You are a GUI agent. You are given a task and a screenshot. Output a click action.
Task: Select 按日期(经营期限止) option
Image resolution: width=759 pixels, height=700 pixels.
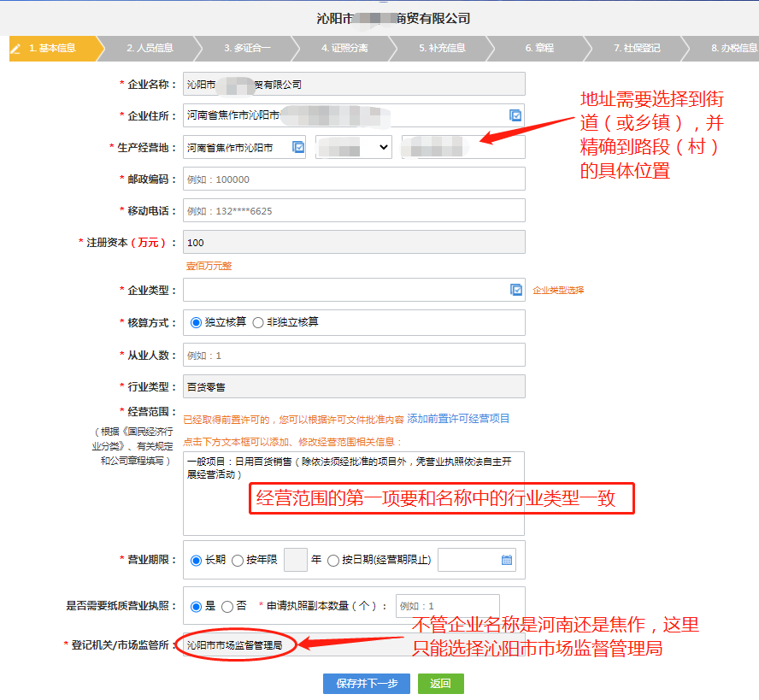(x=332, y=559)
